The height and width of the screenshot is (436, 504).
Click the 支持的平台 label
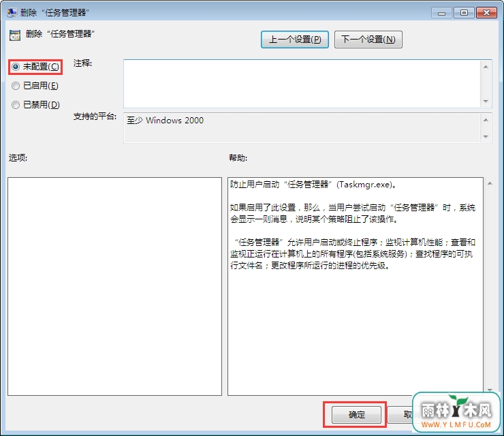[95, 116]
